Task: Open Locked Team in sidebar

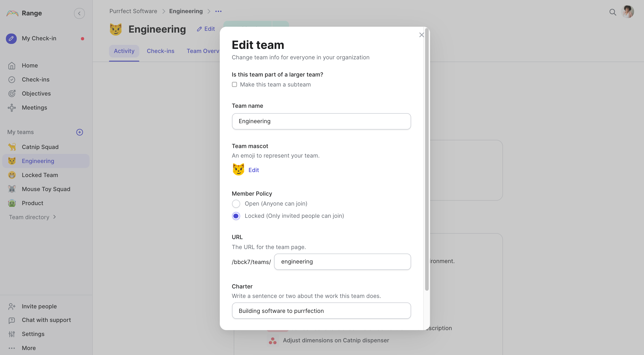Action: pyautogui.click(x=40, y=175)
